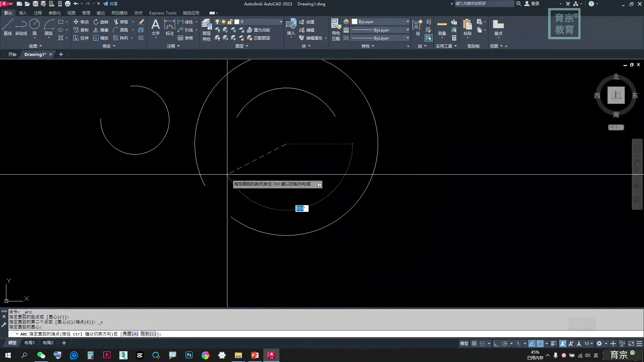Expand the ByLayer color dropdown
644x362 pixels.
408,22
